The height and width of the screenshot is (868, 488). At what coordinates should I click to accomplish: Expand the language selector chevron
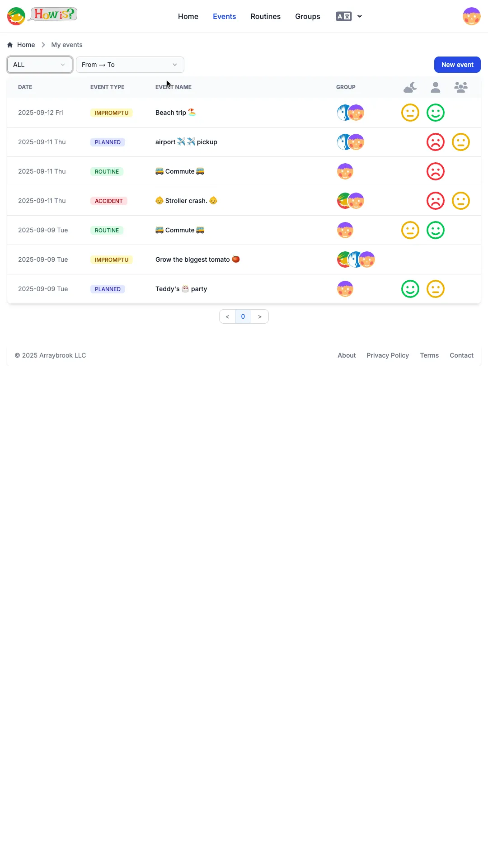point(360,16)
